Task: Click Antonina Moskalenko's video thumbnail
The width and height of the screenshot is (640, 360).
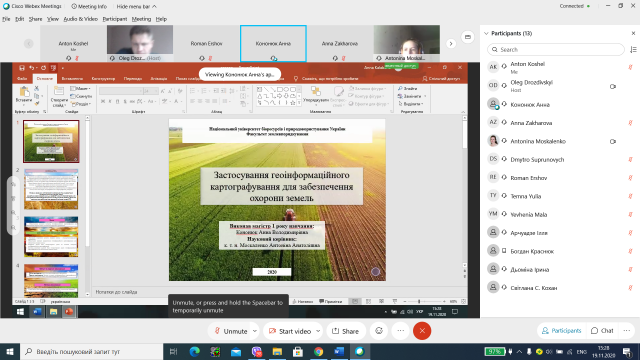Action: pos(407,43)
